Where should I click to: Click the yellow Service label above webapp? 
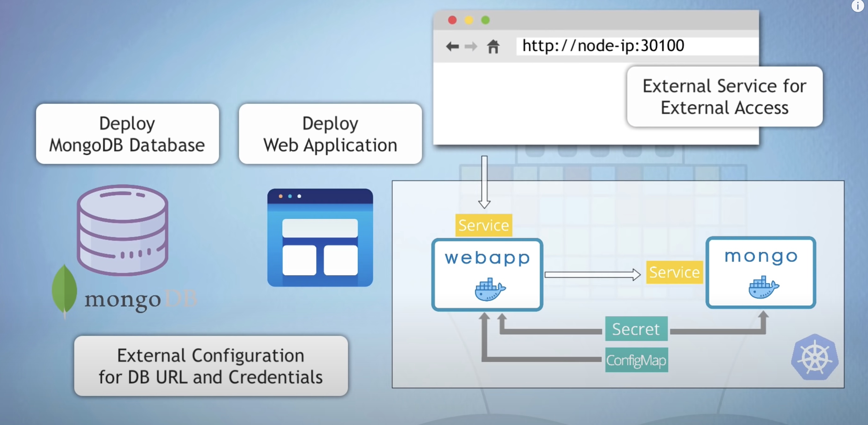pyautogui.click(x=484, y=225)
